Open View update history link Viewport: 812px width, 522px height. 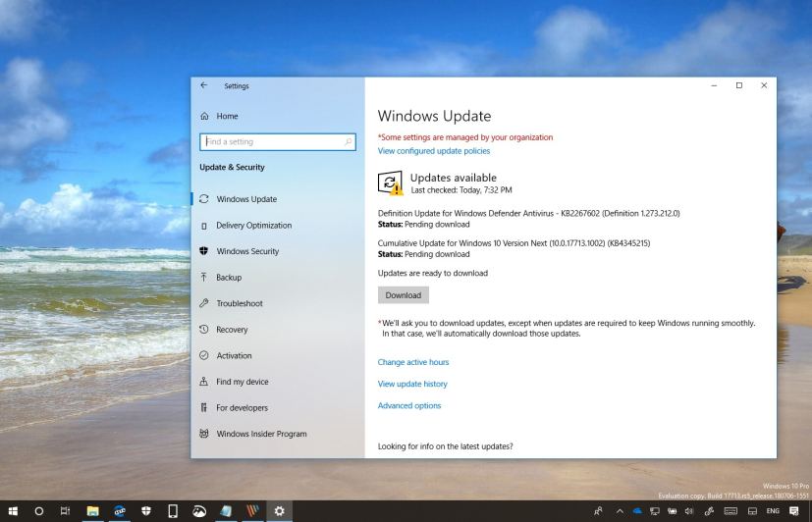[412, 384]
